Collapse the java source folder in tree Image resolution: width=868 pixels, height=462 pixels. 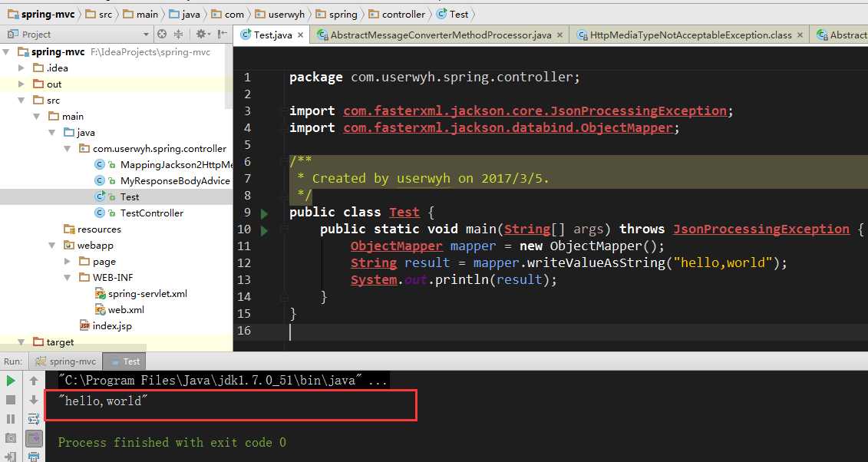click(52, 132)
